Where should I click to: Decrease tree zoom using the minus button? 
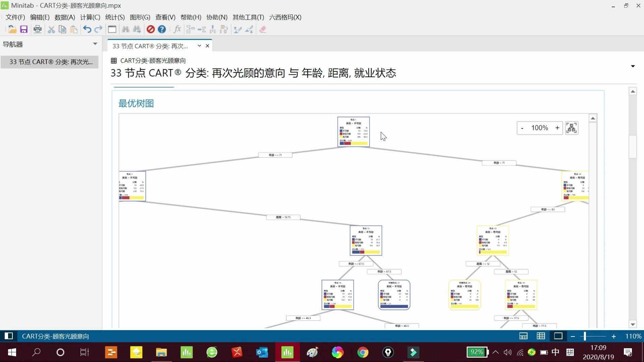(522, 128)
